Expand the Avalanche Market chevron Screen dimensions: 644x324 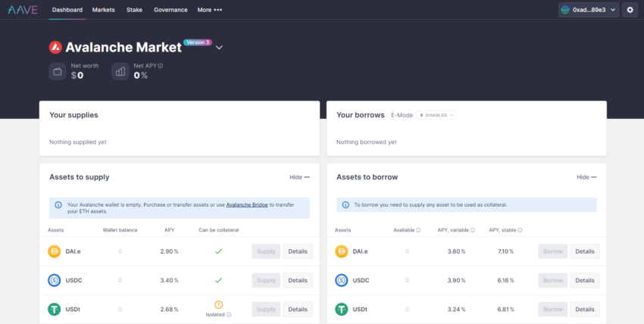219,48
